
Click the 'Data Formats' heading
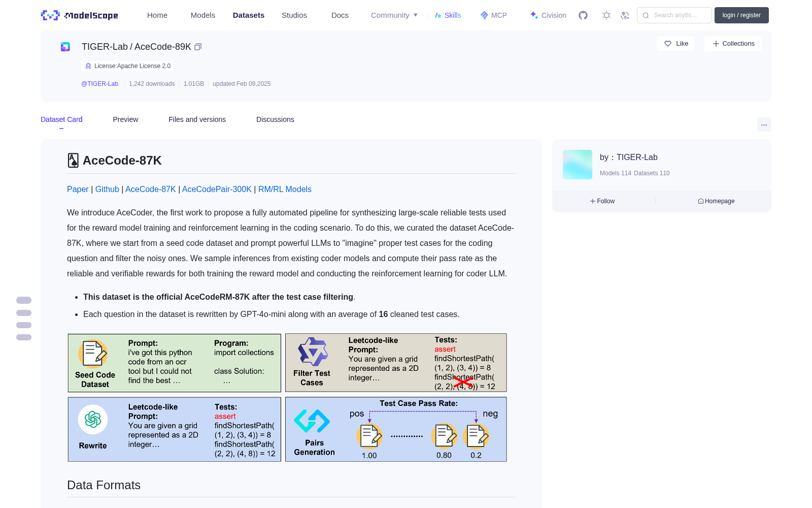[x=104, y=485]
